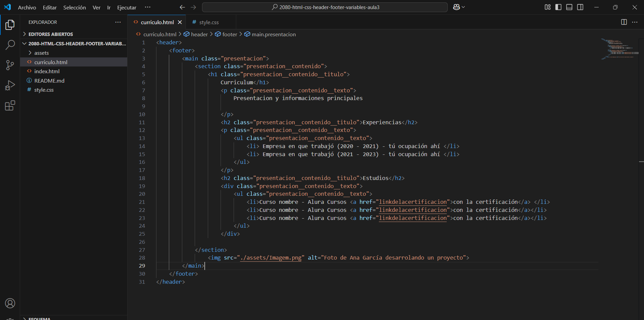The image size is (644, 320).
Task: Open the Archivo menu
Action: [x=27, y=7]
